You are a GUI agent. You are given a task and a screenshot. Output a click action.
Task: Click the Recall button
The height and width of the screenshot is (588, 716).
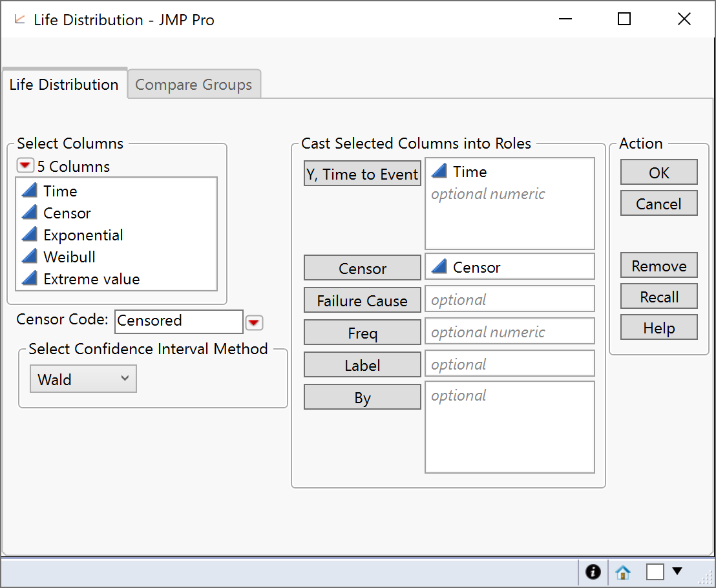(658, 296)
